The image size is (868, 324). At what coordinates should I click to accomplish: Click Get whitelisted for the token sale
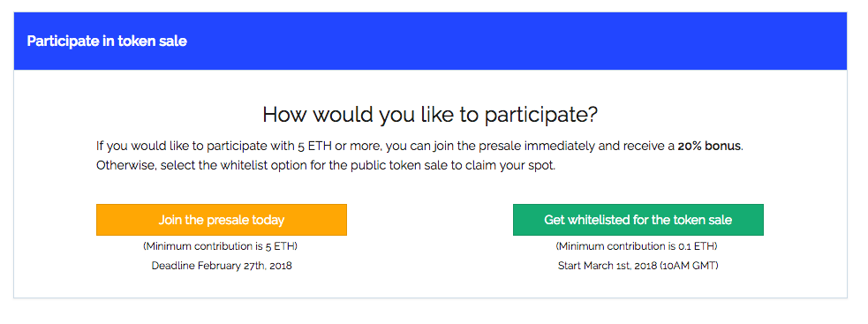pyautogui.click(x=638, y=220)
